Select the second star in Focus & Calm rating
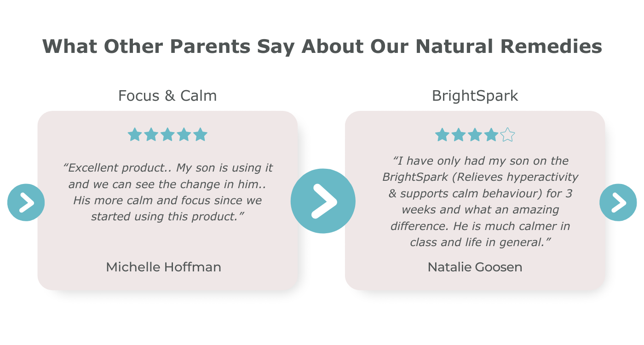 [151, 135]
